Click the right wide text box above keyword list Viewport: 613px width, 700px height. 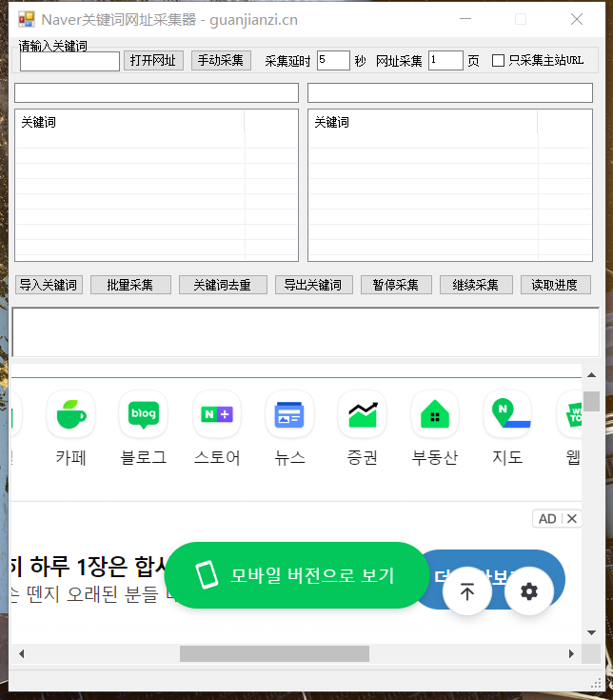(449, 93)
